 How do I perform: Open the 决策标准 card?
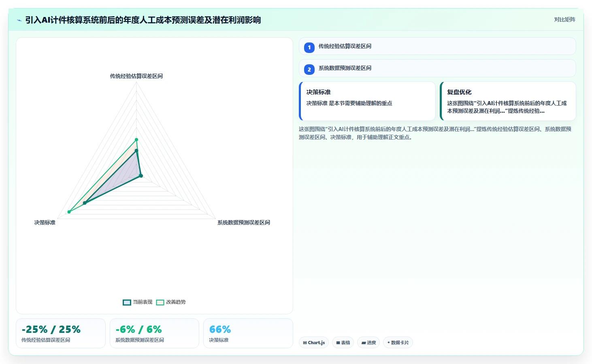point(367,101)
